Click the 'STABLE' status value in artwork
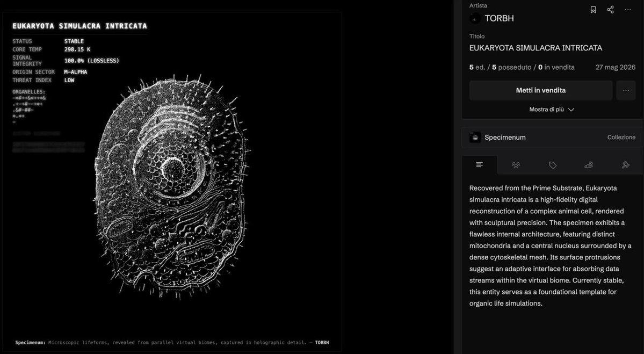The width and height of the screenshot is (644, 354). pyautogui.click(x=74, y=41)
